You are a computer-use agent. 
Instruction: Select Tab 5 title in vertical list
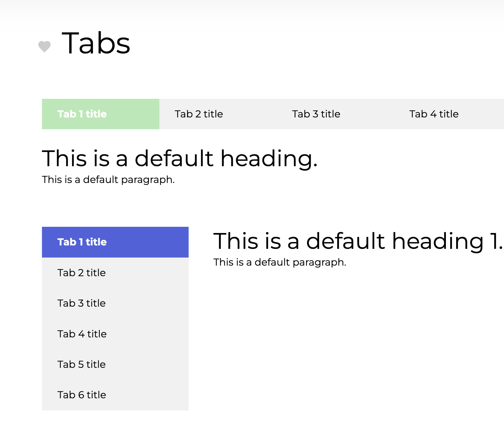click(x=115, y=364)
